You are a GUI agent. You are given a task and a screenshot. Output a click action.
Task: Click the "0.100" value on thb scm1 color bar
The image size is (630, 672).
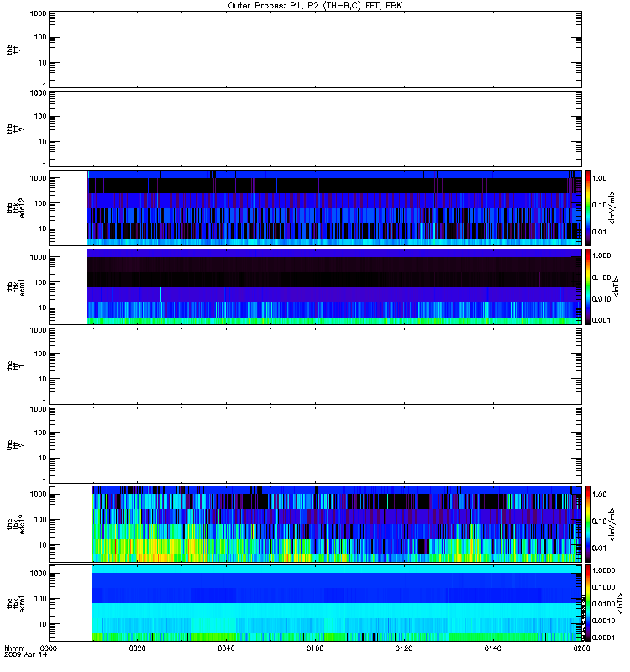601,277
